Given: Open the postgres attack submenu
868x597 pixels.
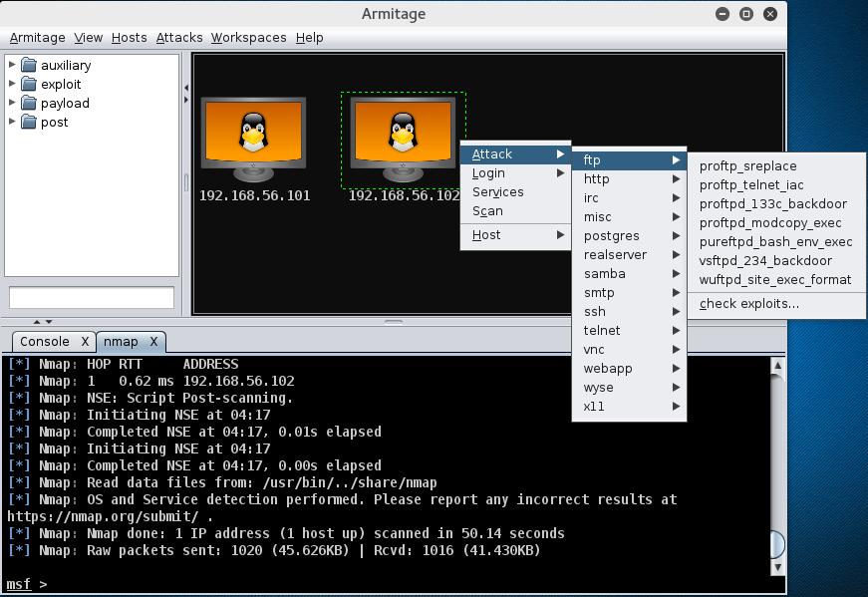Looking at the screenshot, I should (630, 236).
